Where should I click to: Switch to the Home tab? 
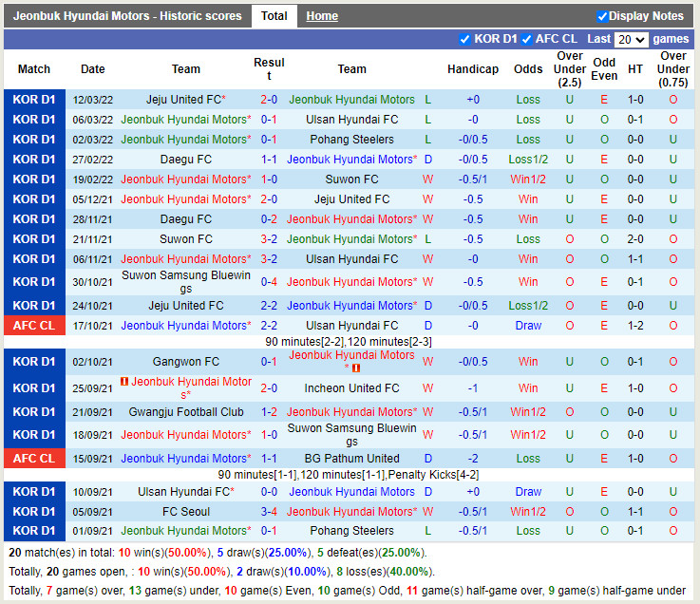pos(322,16)
